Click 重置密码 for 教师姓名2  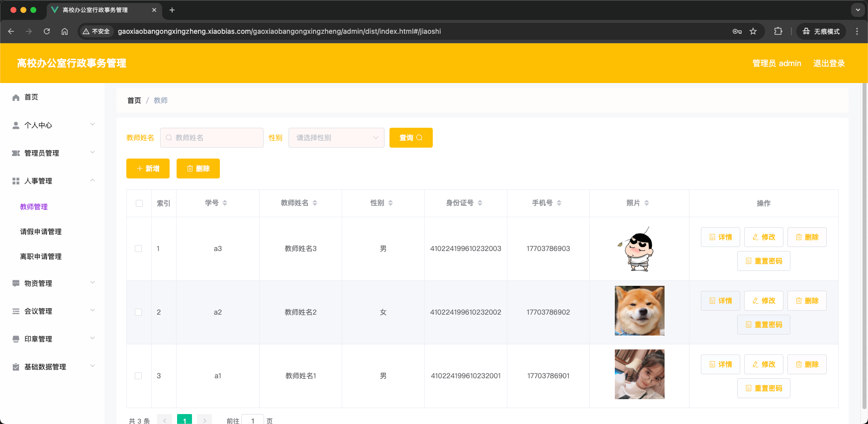(764, 325)
